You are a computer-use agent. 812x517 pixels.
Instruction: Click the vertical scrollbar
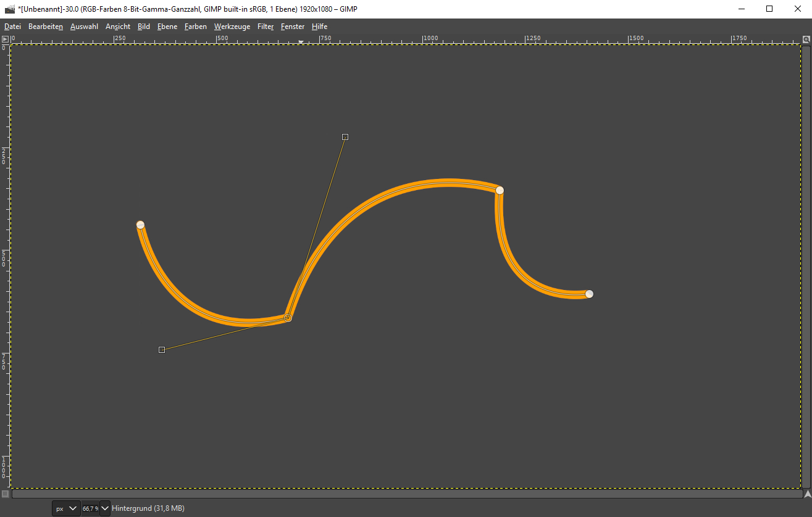(806, 265)
